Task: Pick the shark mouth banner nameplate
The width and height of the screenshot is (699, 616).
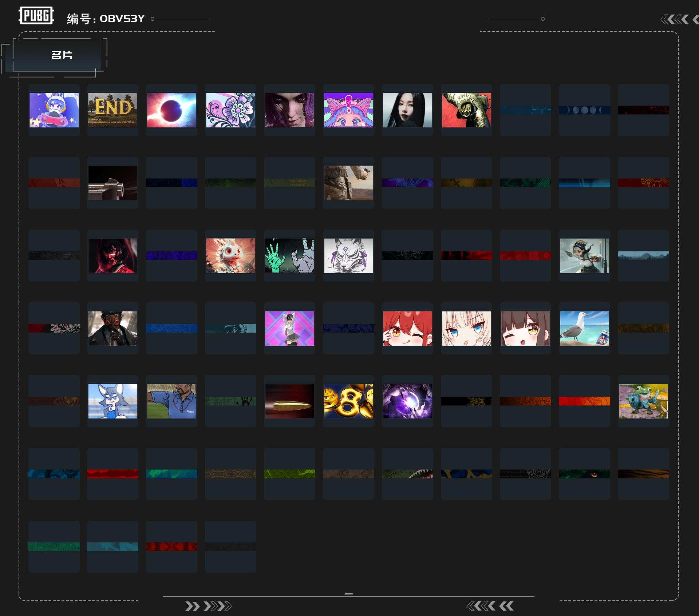Action: coord(407,474)
